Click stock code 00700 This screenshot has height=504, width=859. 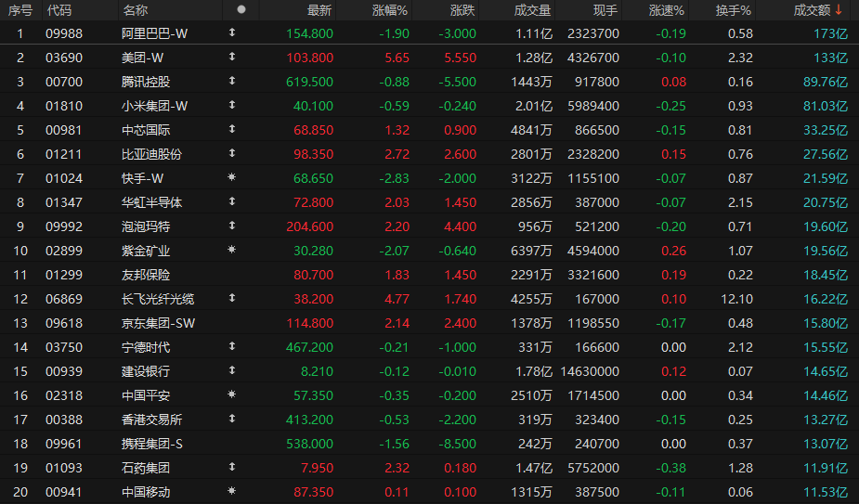click(x=64, y=82)
